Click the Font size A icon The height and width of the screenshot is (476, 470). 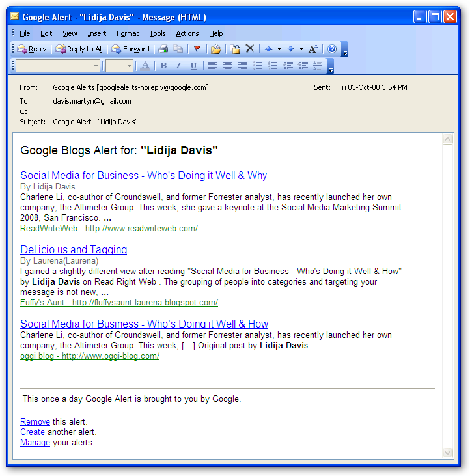coord(313,49)
